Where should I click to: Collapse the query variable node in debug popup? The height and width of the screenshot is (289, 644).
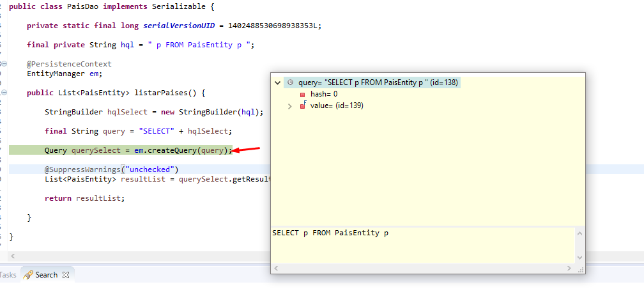click(278, 82)
